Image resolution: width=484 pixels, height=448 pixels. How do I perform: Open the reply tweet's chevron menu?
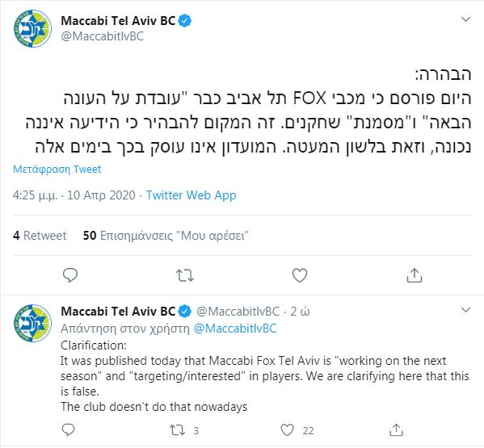coord(465,310)
